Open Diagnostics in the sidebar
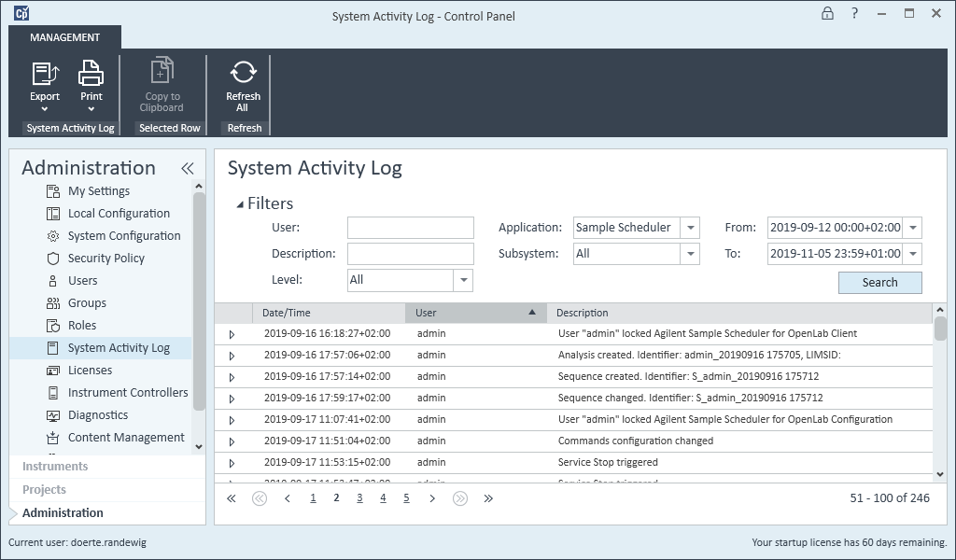 [98, 415]
